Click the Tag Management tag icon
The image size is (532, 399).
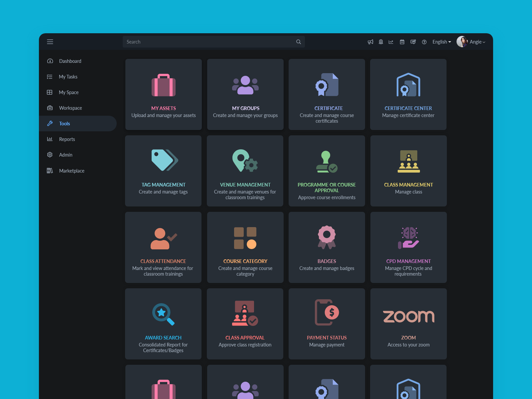165,160
